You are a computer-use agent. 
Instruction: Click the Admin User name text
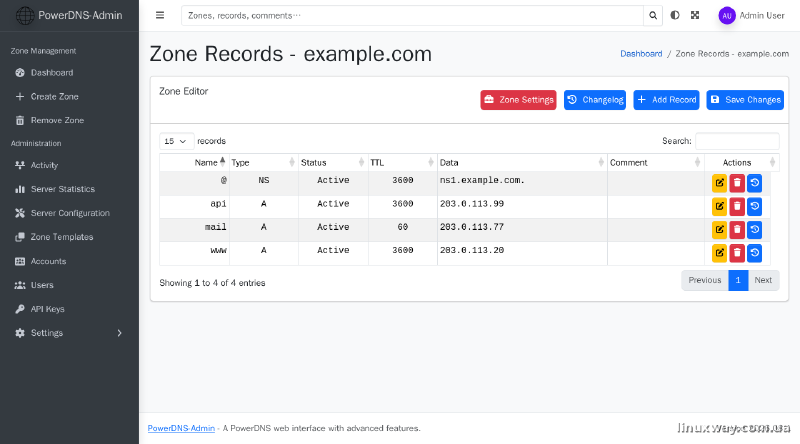[762, 16]
